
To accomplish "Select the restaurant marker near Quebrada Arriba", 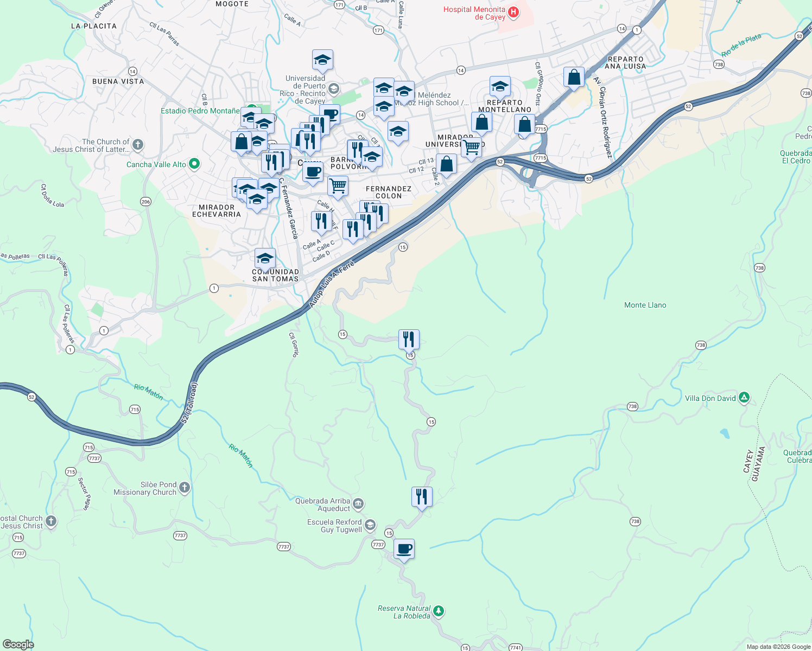I will pos(422,495).
